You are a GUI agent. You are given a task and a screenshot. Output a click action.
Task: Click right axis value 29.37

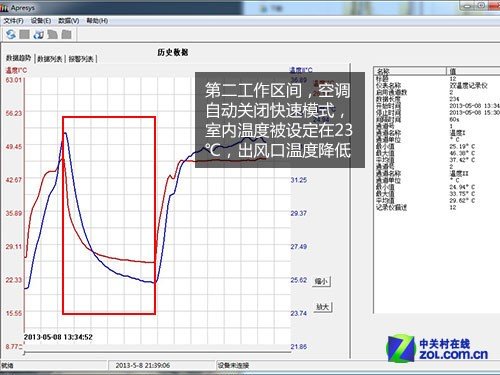point(299,213)
